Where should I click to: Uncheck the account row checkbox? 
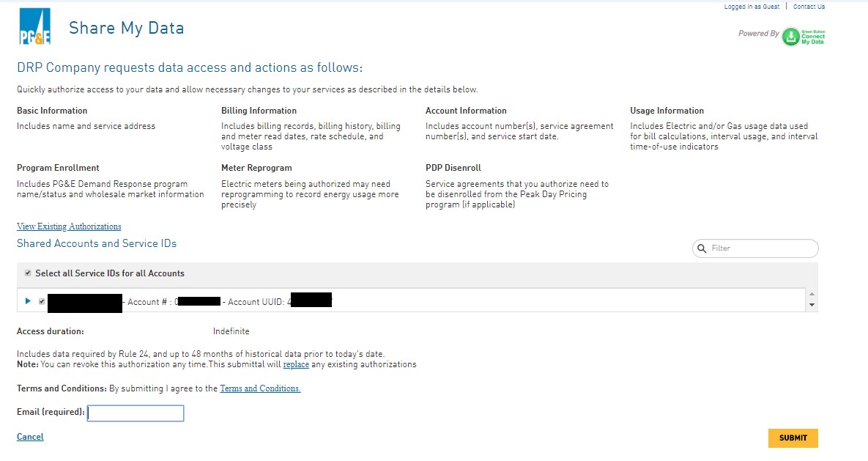42,301
